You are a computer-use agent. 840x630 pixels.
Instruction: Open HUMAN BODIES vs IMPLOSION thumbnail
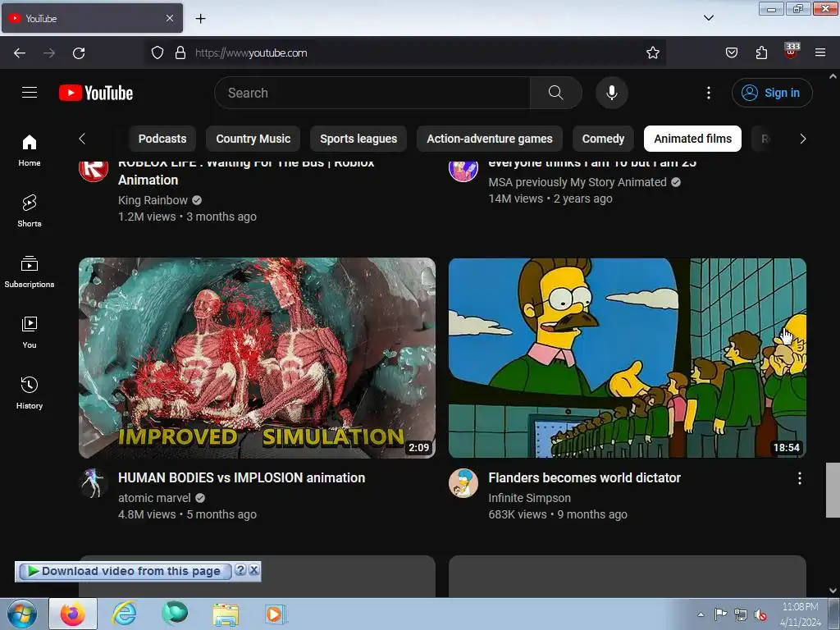257,358
